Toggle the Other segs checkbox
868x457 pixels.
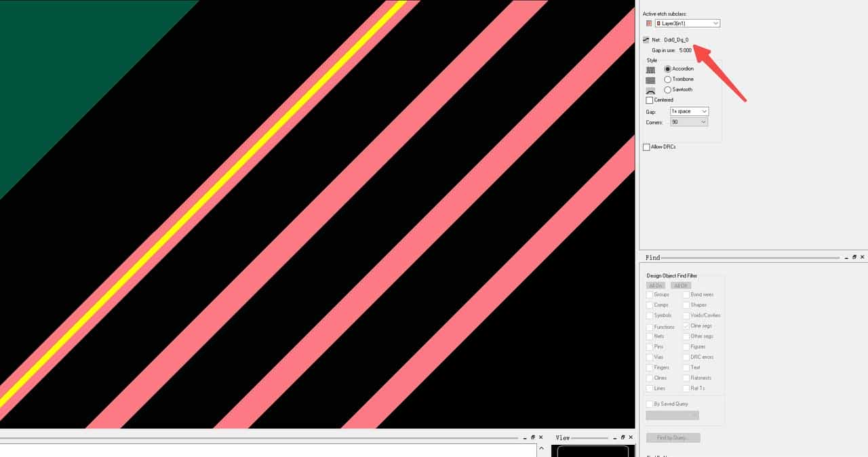tap(686, 336)
